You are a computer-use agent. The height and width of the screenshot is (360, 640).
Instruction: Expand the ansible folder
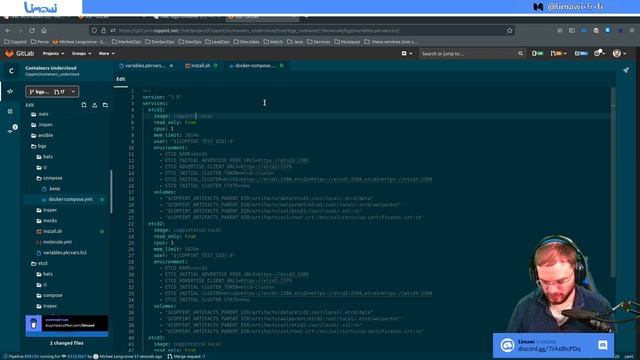coord(42,136)
